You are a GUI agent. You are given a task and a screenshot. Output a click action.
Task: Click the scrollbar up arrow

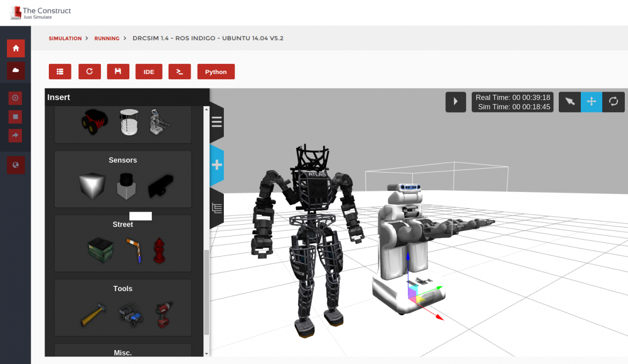tap(207, 109)
